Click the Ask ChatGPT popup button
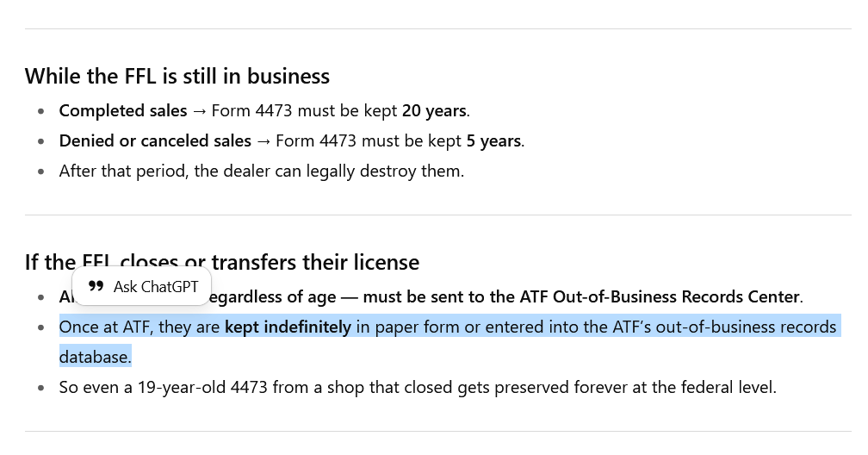 [x=142, y=286]
